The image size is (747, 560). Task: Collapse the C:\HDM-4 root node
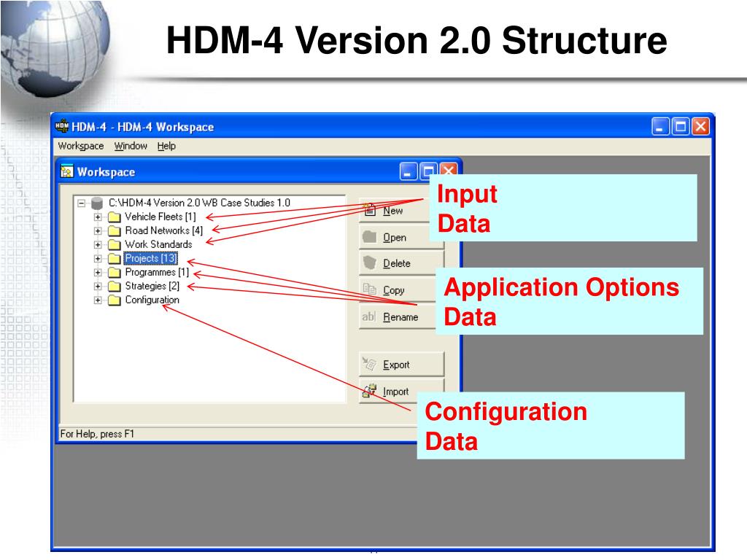[82, 203]
